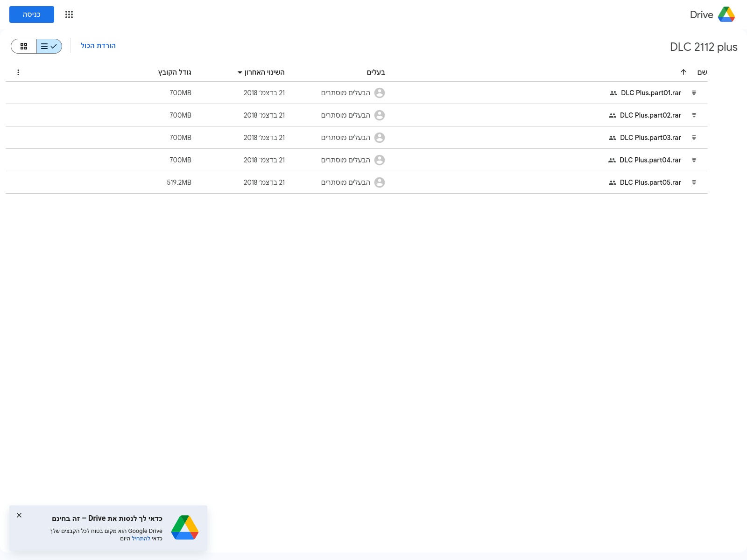Open the Google apps grid icon
747x560 pixels.
point(69,14)
